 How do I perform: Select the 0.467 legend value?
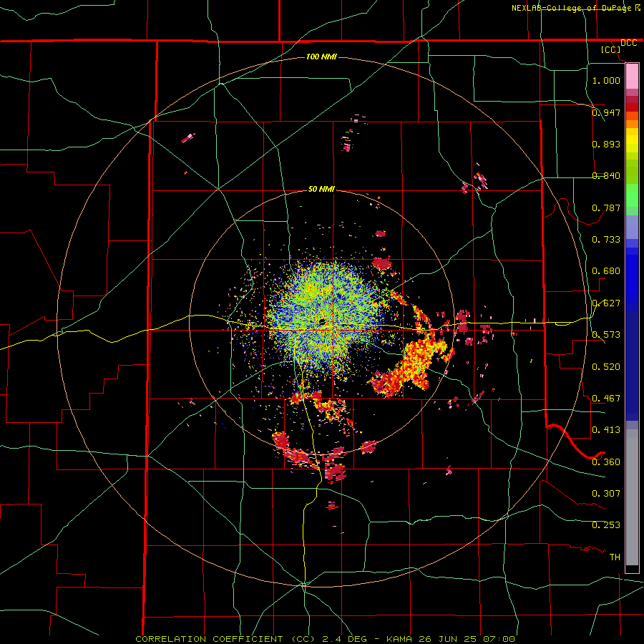(x=606, y=399)
